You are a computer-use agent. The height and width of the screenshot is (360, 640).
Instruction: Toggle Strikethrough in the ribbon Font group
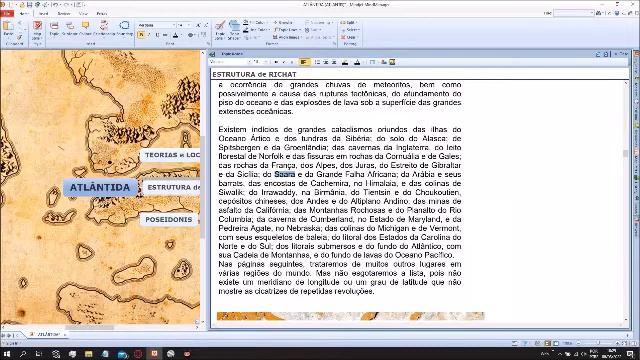165,35
